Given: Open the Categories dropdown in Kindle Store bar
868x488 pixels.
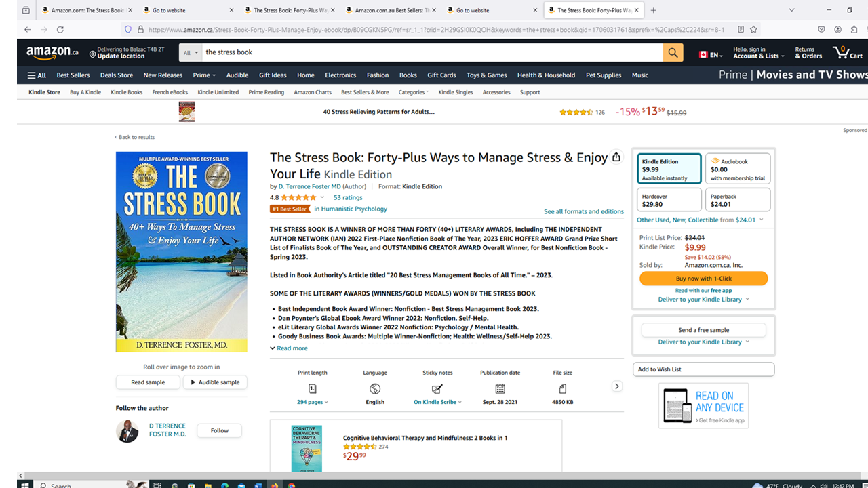Looking at the screenshot, I should point(414,92).
